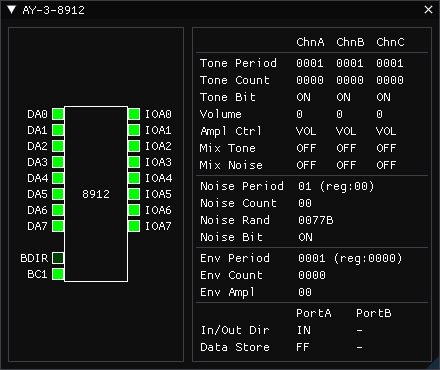
Task: Click the DA6 pin indicator
Action: 58,210
